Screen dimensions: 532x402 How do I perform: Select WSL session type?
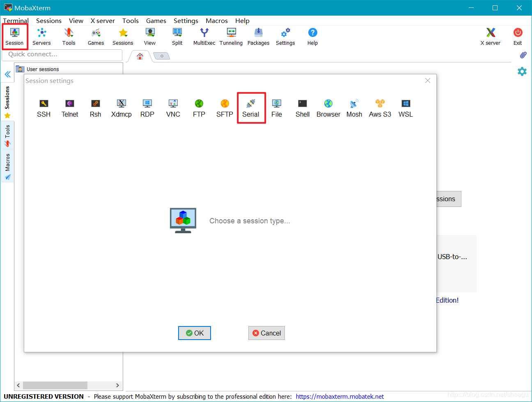(406, 108)
